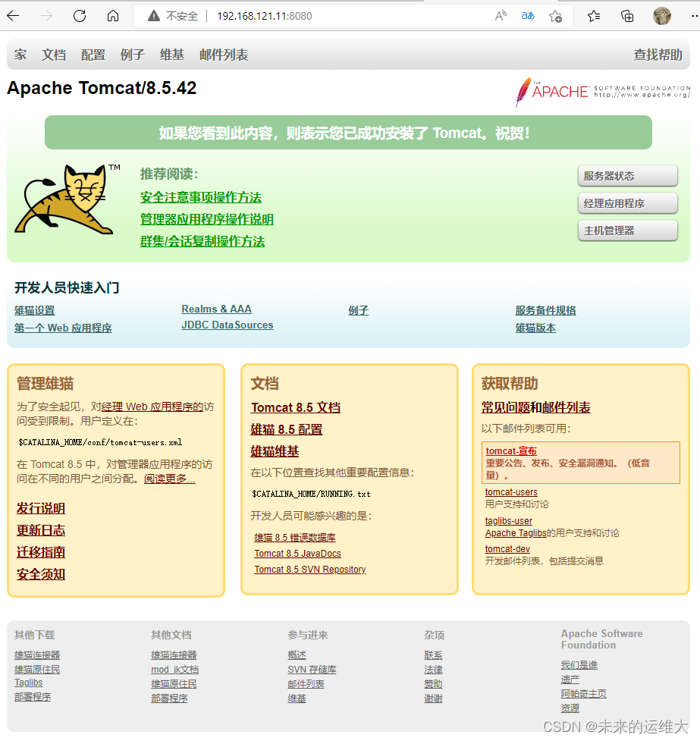Open 安全注意事项操作方法 link
The height and width of the screenshot is (741, 700).
(x=201, y=197)
